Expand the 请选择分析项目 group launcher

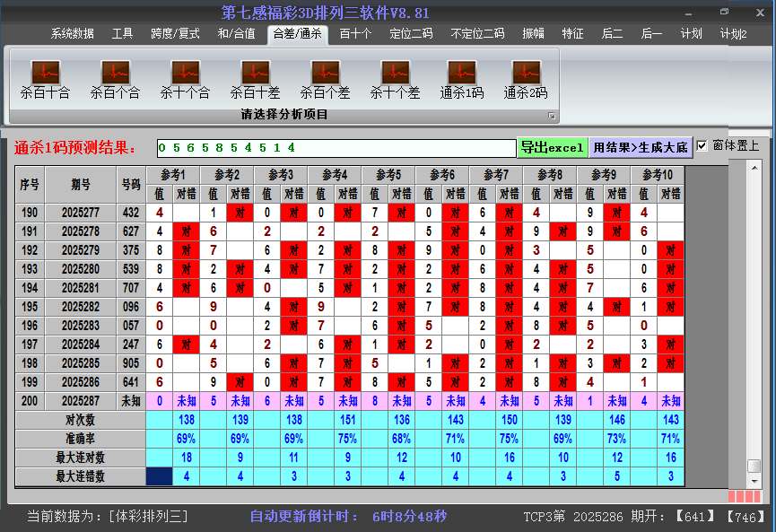coord(552,116)
